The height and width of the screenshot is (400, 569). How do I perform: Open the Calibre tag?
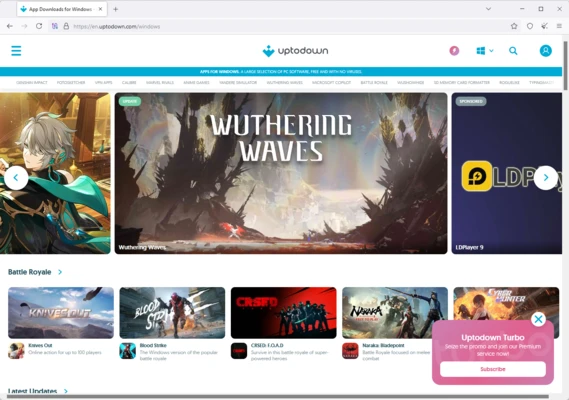point(129,82)
